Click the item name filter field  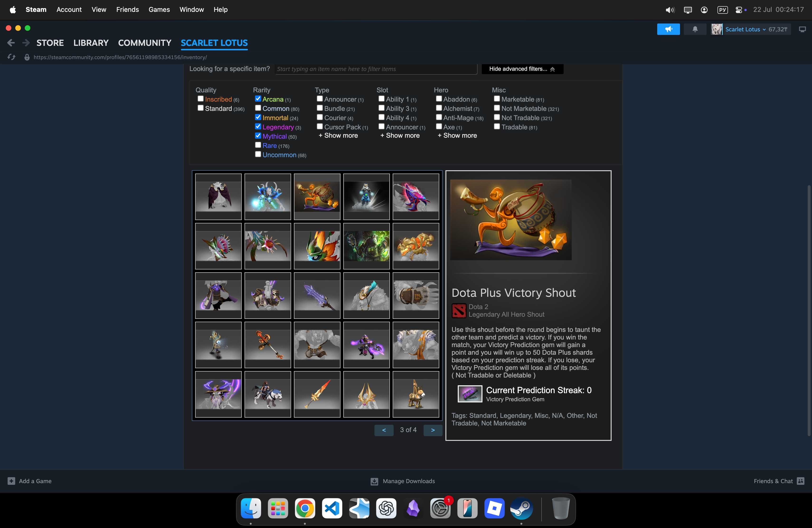coord(376,69)
